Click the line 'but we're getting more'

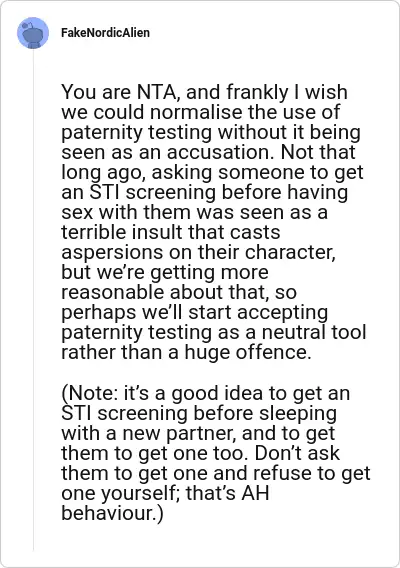coord(165,272)
